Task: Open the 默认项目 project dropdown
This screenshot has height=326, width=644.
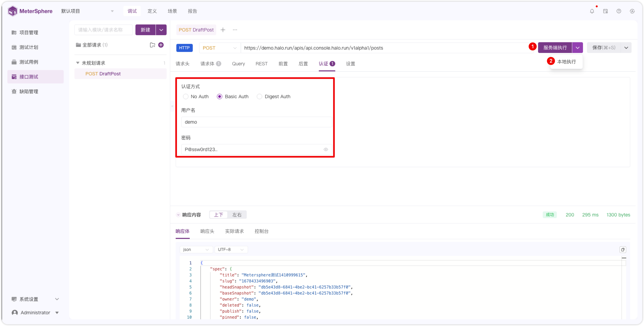Action: click(x=87, y=11)
